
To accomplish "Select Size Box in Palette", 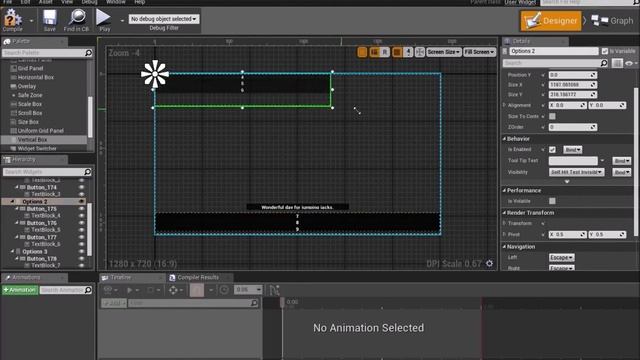I will pyautogui.click(x=28, y=122).
